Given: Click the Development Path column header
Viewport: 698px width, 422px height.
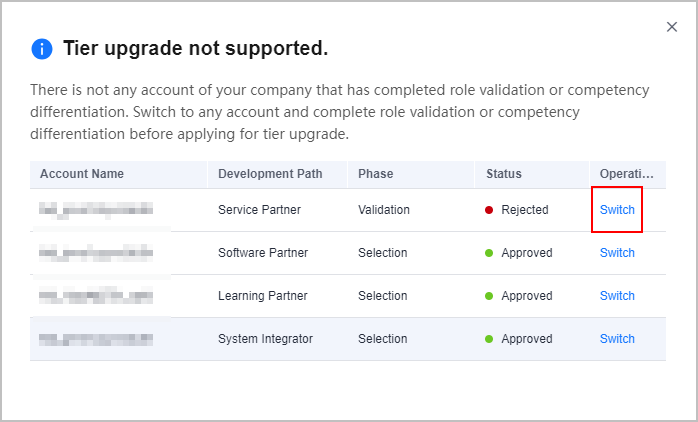Looking at the screenshot, I should pyautogui.click(x=270, y=174).
